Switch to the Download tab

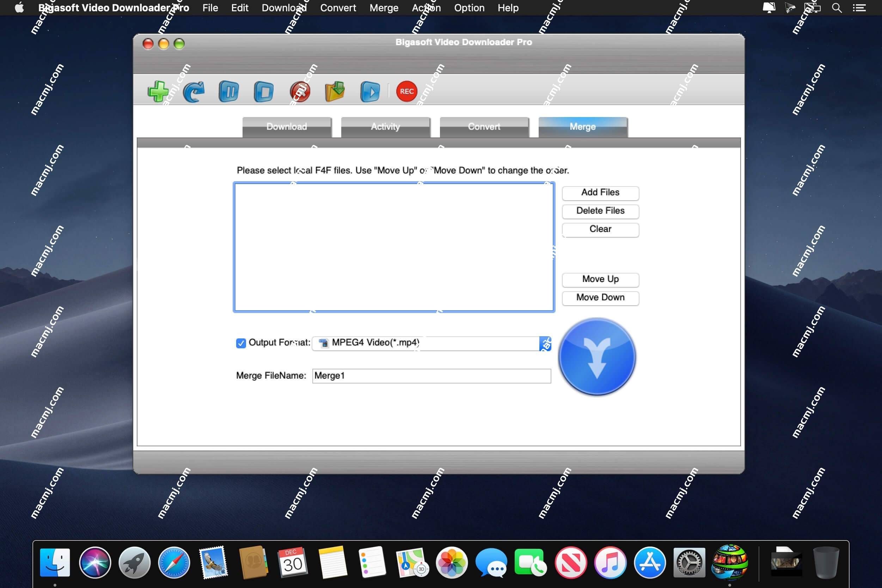point(286,126)
